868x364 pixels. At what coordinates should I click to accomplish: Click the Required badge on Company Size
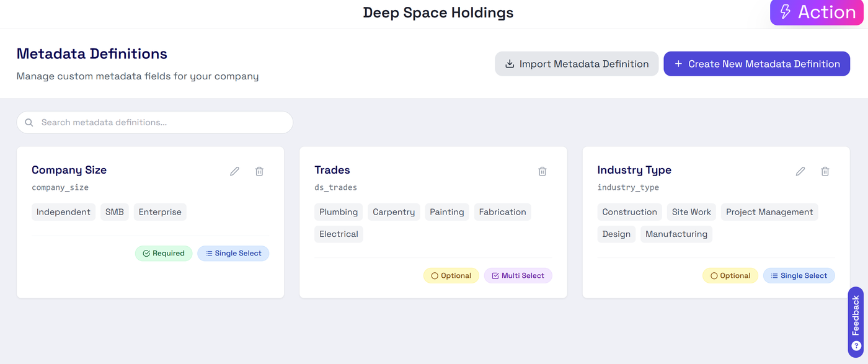tap(164, 254)
